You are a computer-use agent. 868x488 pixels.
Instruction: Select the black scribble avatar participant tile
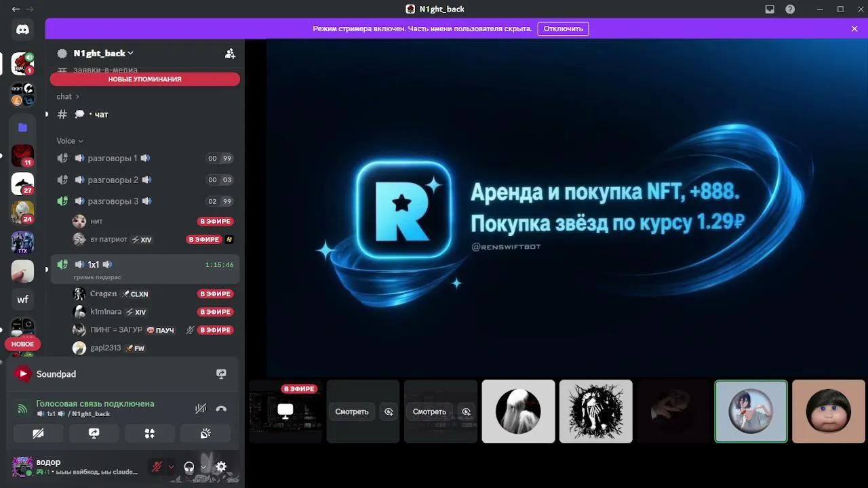click(x=595, y=411)
